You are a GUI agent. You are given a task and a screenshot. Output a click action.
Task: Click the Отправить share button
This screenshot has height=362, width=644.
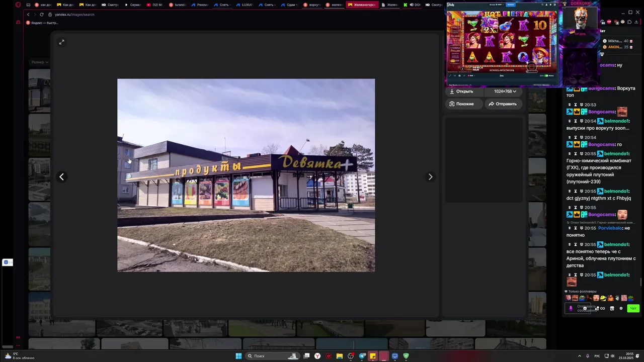[505, 104]
